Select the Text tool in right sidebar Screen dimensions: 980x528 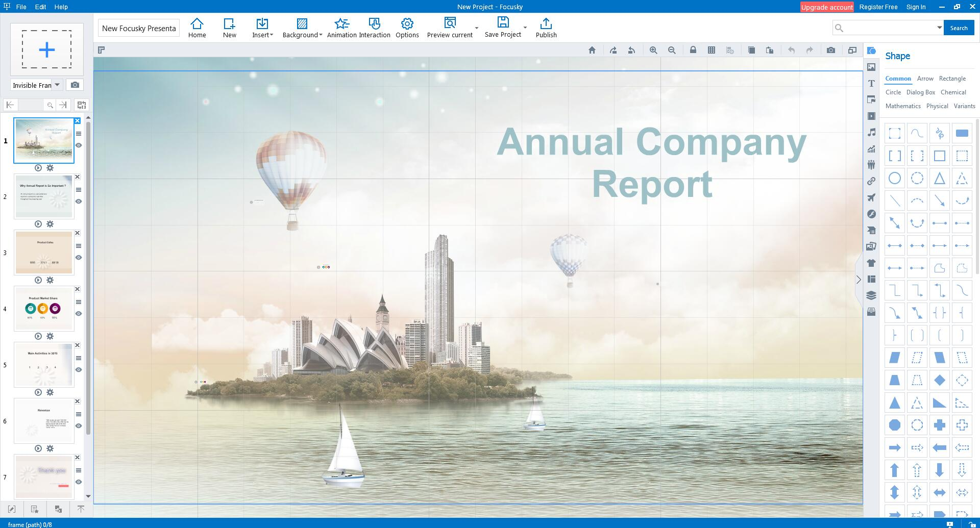pyautogui.click(x=871, y=84)
